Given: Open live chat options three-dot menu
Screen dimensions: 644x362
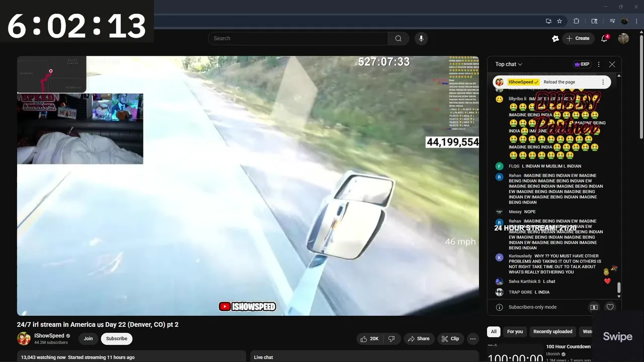Looking at the screenshot, I should point(599,64).
